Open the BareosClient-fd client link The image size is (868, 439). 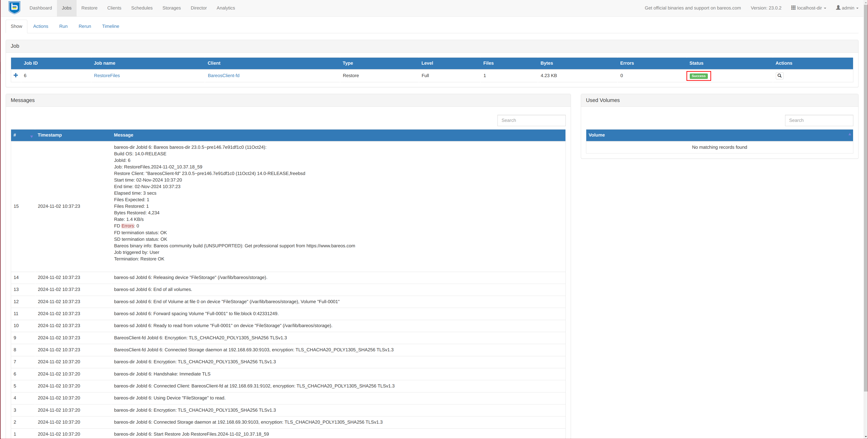pyautogui.click(x=223, y=76)
